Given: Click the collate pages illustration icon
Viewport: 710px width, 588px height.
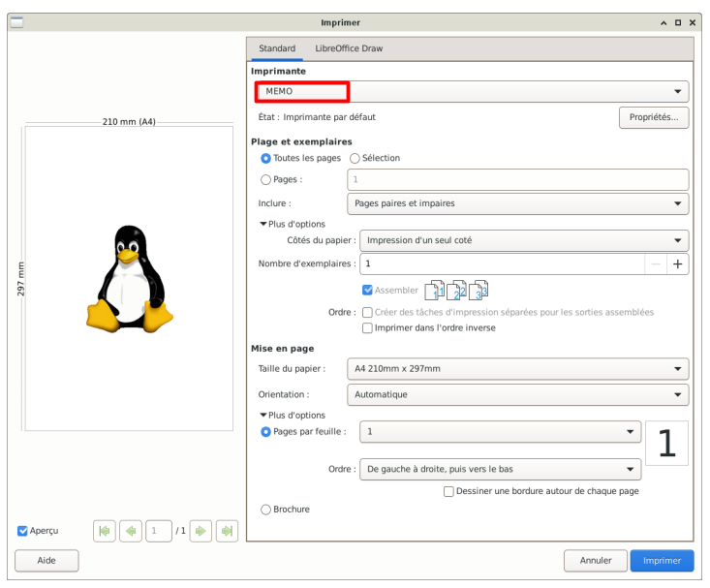Looking at the screenshot, I should 456,291.
